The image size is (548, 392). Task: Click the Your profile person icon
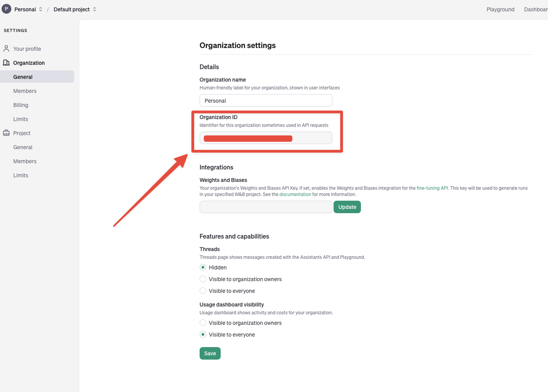tap(6, 48)
